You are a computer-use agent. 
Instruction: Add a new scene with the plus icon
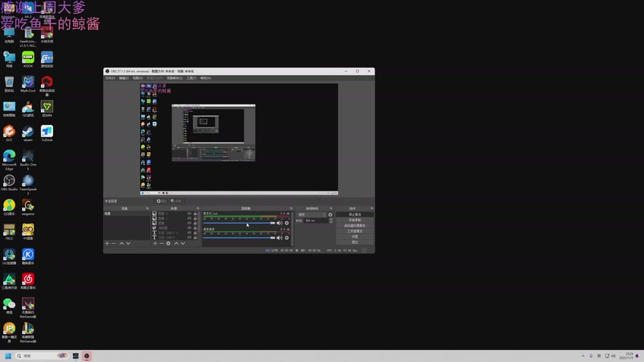click(x=107, y=244)
